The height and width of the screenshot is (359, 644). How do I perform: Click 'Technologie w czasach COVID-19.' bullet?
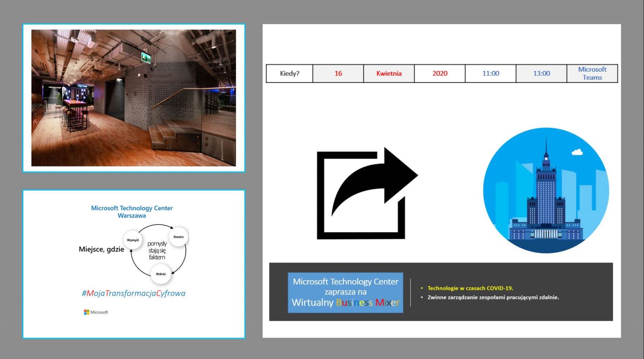470,288
